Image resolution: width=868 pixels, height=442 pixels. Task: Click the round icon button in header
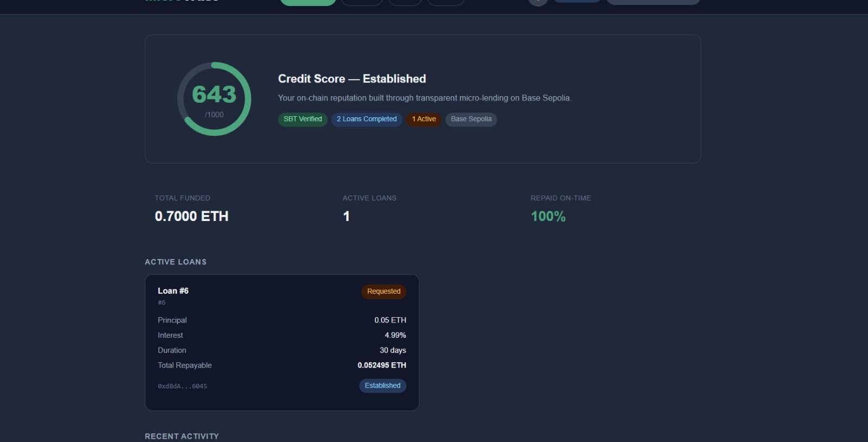[x=538, y=2]
